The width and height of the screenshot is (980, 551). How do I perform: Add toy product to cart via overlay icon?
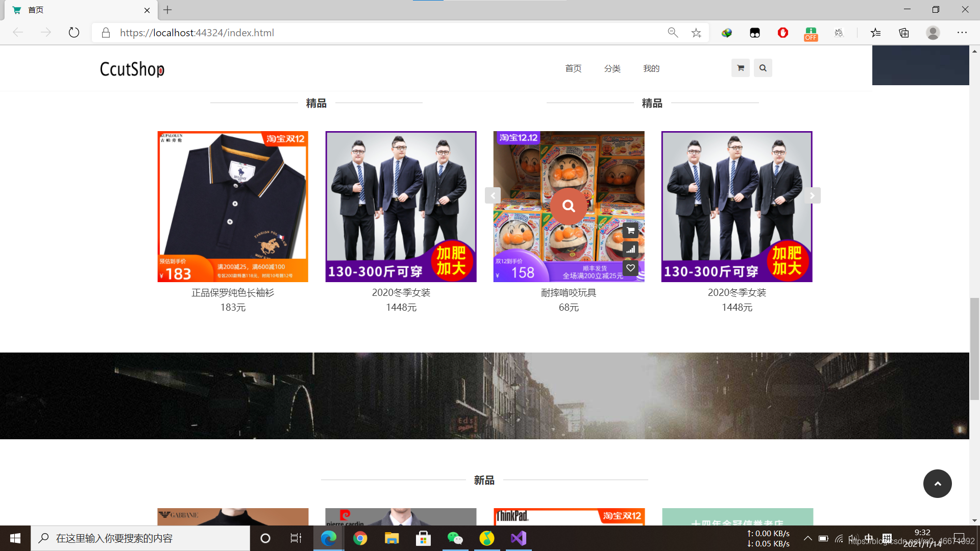[630, 231]
